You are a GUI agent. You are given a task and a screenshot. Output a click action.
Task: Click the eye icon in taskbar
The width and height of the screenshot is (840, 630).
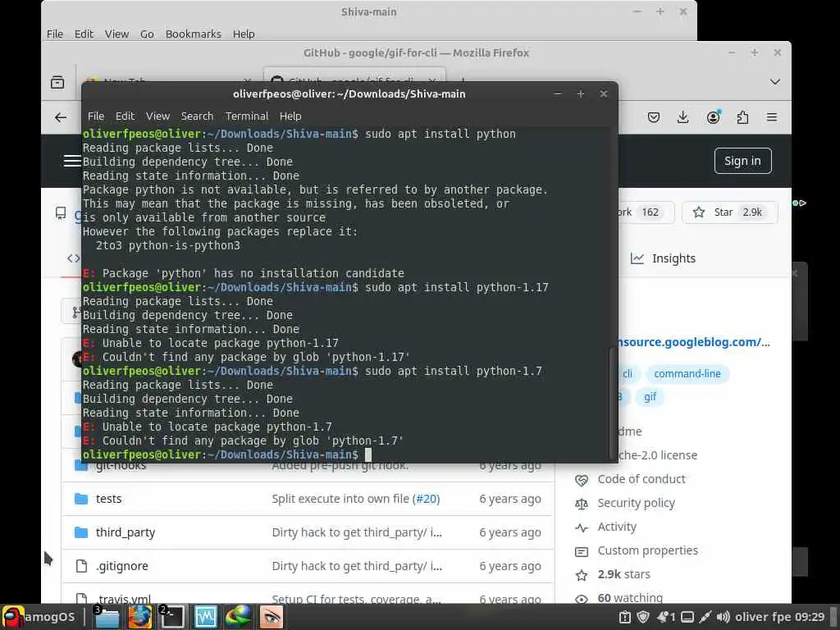271,617
